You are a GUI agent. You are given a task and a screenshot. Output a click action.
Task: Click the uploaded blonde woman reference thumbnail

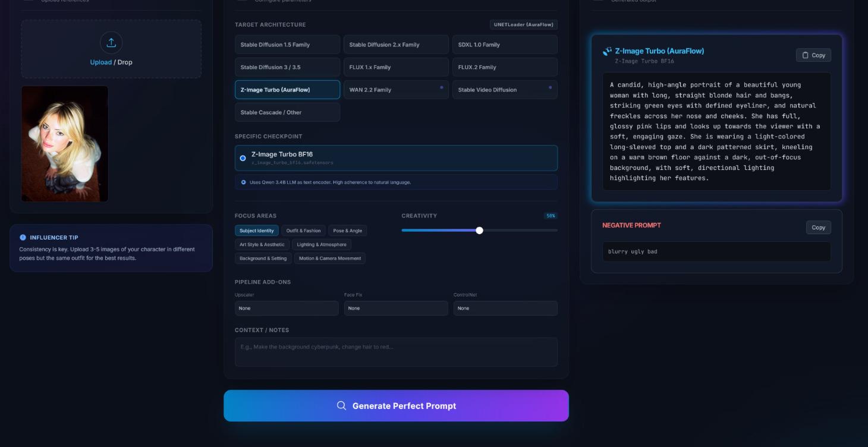[65, 144]
